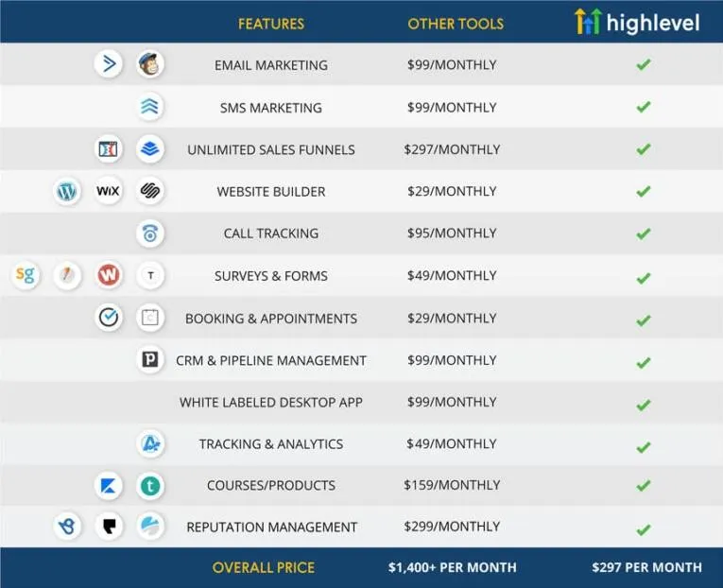Click the '$95/MONTHLY' Call Tracking price
This screenshot has height=588, width=723.
click(452, 233)
